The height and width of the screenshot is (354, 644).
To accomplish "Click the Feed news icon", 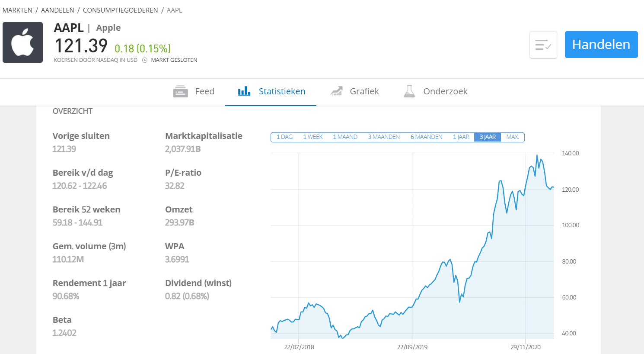I will 180,92.
